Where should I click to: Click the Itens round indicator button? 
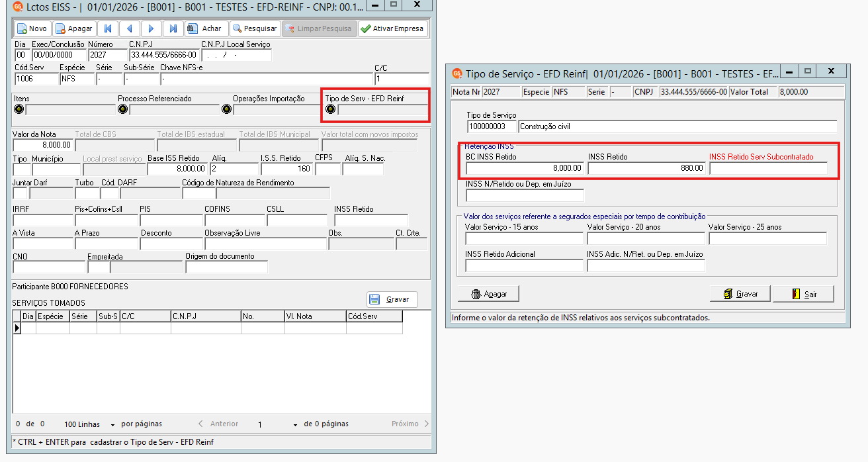19,109
